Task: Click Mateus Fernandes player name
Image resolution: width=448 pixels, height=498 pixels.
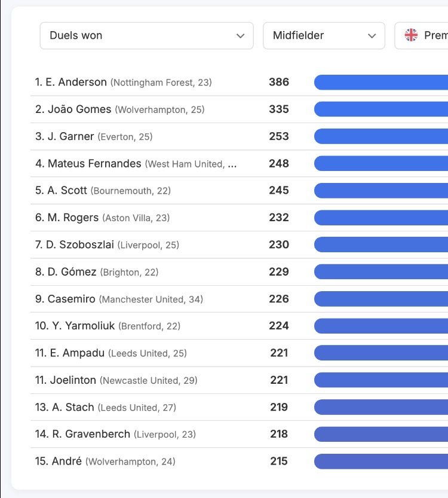Action: (x=94, y=163)
